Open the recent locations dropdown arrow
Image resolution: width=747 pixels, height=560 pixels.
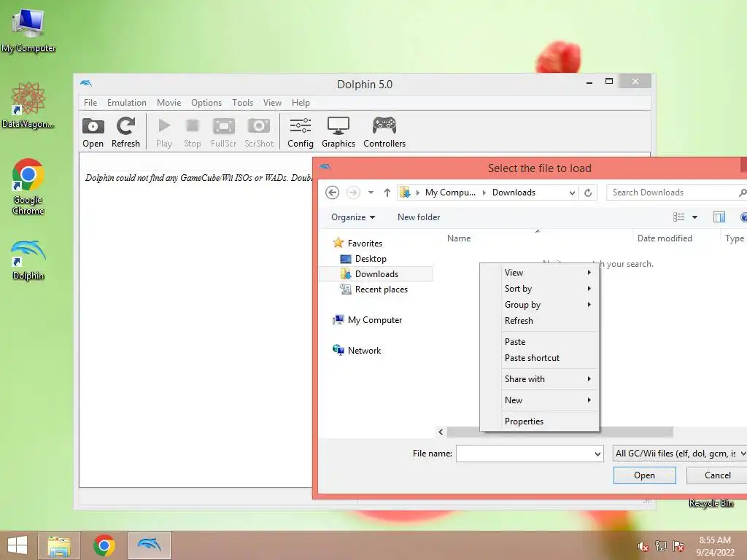371,192
